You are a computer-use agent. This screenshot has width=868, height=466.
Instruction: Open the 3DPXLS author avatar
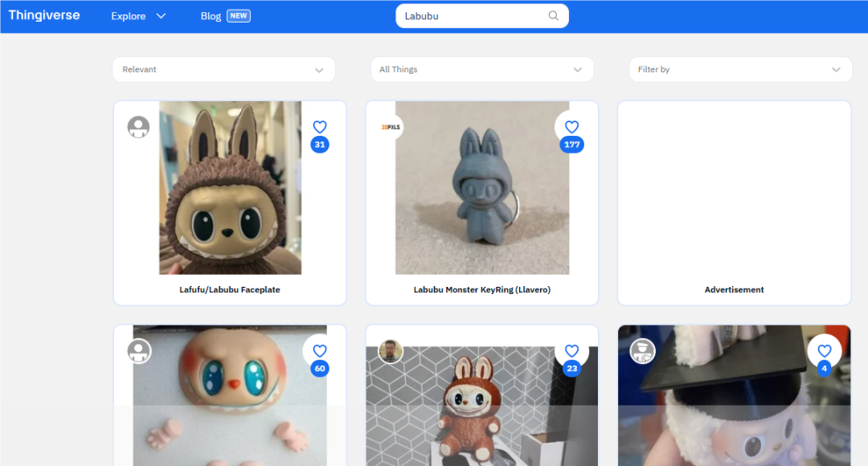391,127
